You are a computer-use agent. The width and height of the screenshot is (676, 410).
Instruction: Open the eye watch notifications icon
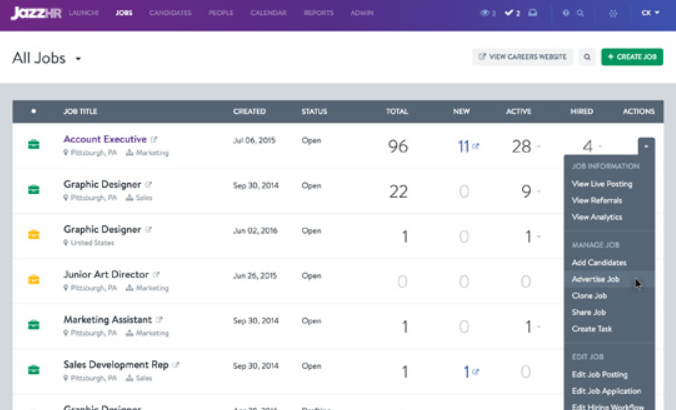click(485, 13)
